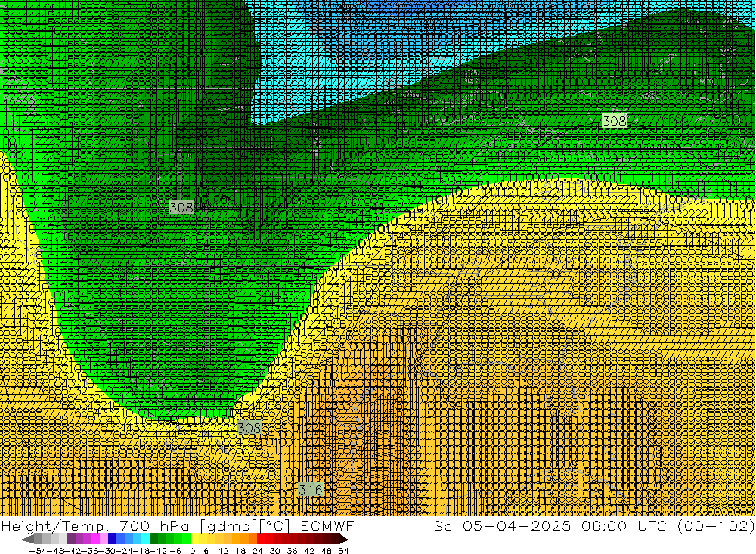756x554 pixels.
Task: Click the '0' value on the legend scale
Action: point(192,551)
